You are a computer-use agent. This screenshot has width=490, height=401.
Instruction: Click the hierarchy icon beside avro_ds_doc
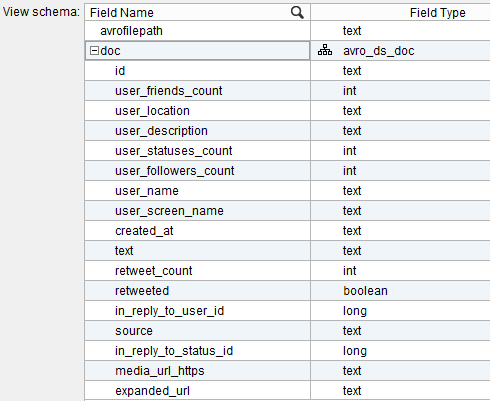click(325, 50)
